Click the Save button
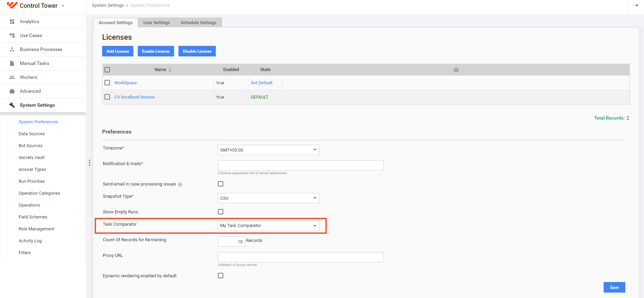 614,287
